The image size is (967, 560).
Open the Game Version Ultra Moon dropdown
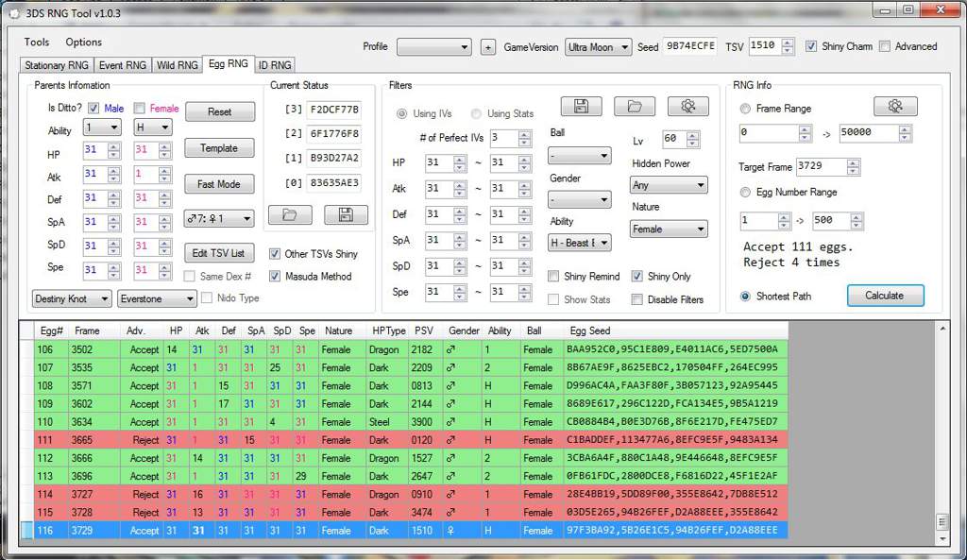(598, 47)
